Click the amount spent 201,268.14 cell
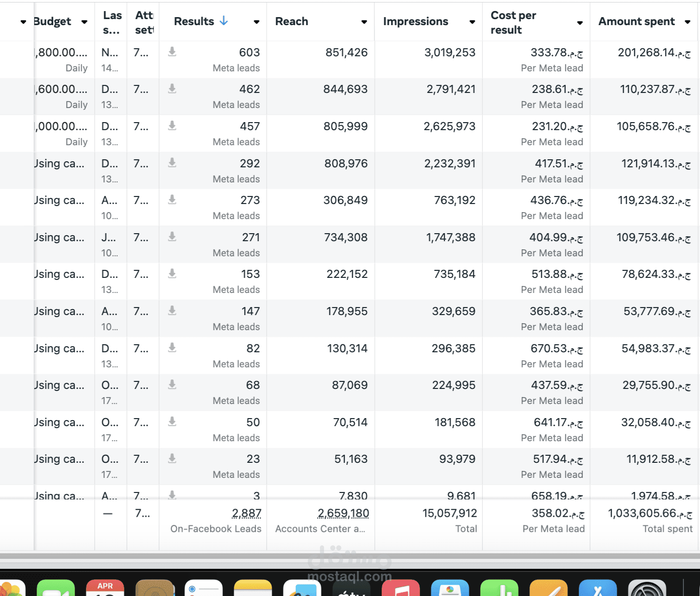This screenshot has height=596, width=700. pos(654,52)
